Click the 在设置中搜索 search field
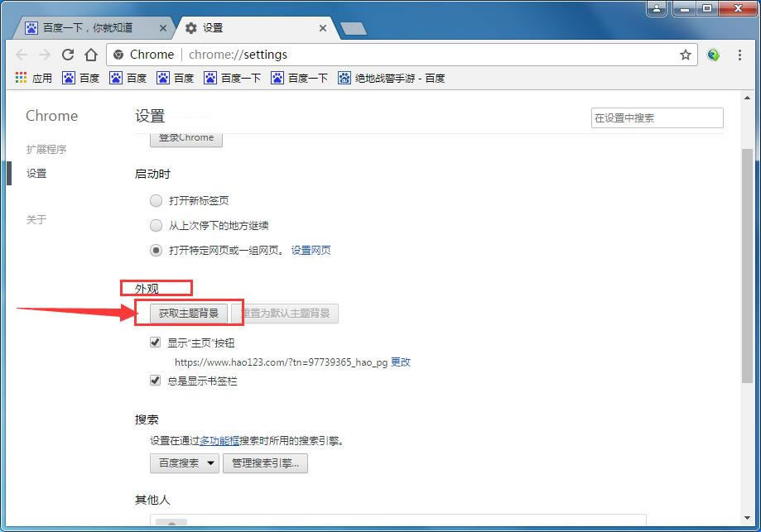Image resolution: width=761 pixels, height=532 pixels. 657,117
